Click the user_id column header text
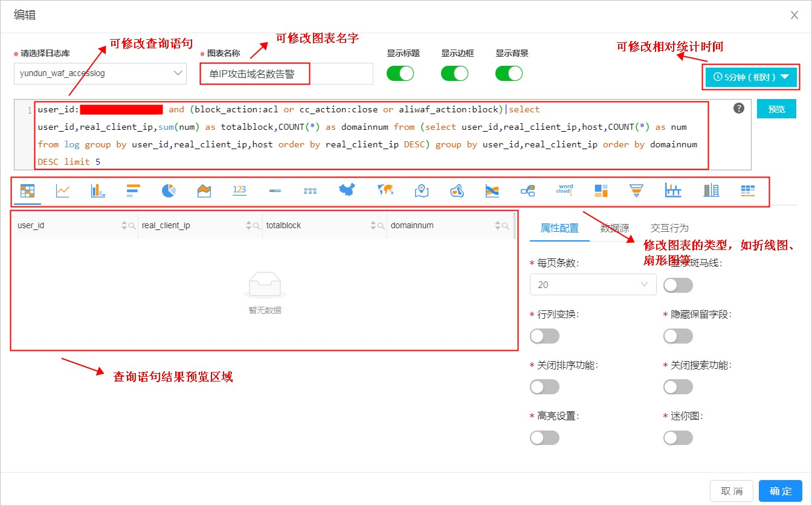 point(31,226)
